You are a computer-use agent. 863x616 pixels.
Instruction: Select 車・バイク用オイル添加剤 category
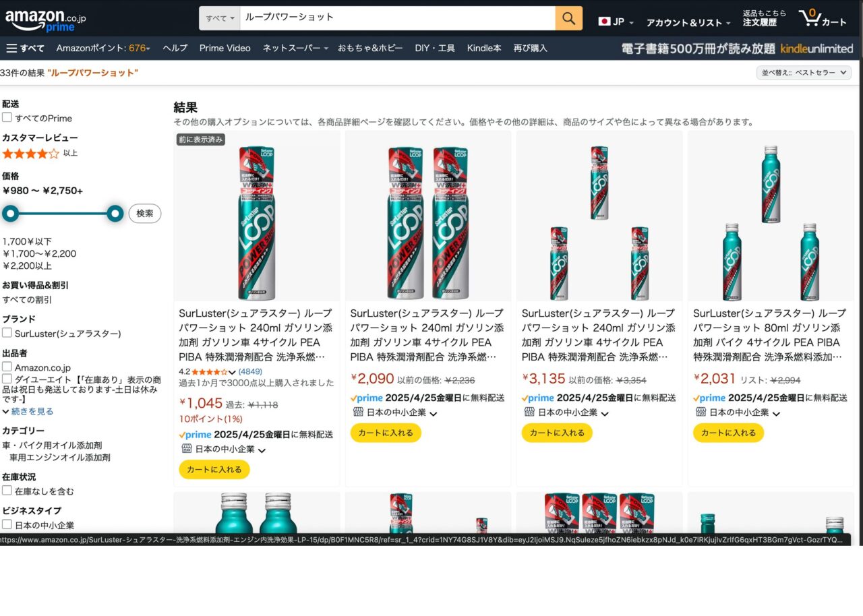click(52, 445)
